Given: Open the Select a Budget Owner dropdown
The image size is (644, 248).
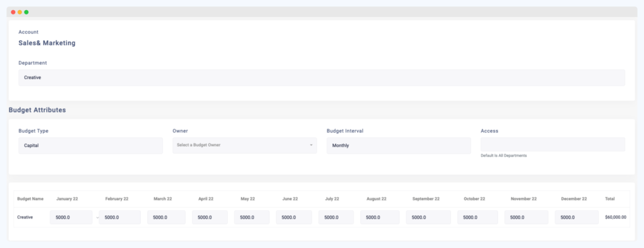Looking at the screenshot, I should tap(245, 145).
